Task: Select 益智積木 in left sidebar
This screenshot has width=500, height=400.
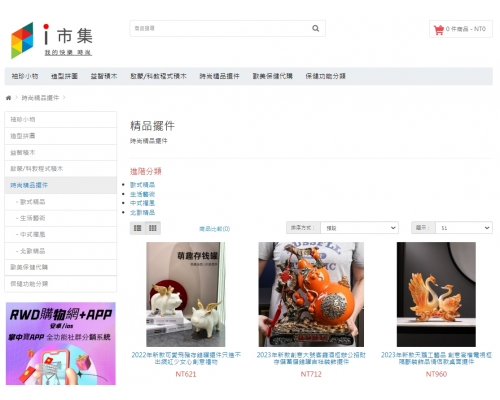Action: pos(61,152)
